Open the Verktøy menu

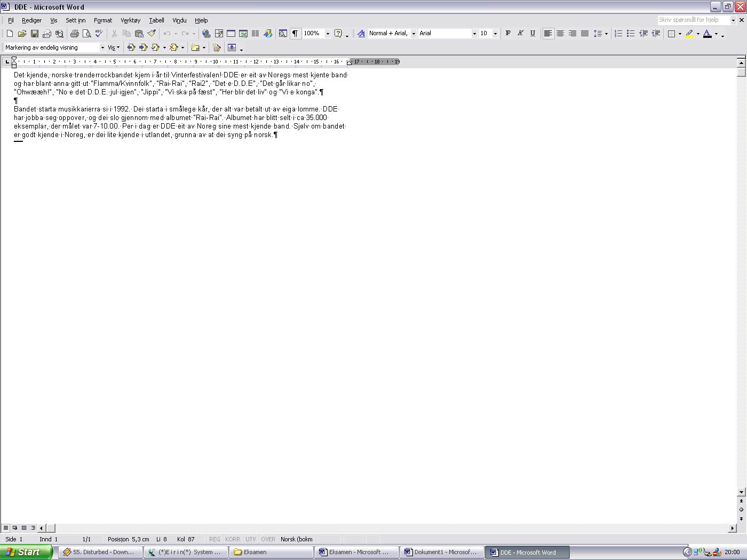130,20
